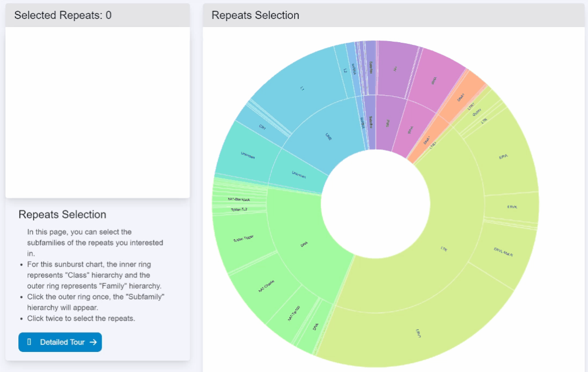Select the CR1 family segment

click(262, 128)
